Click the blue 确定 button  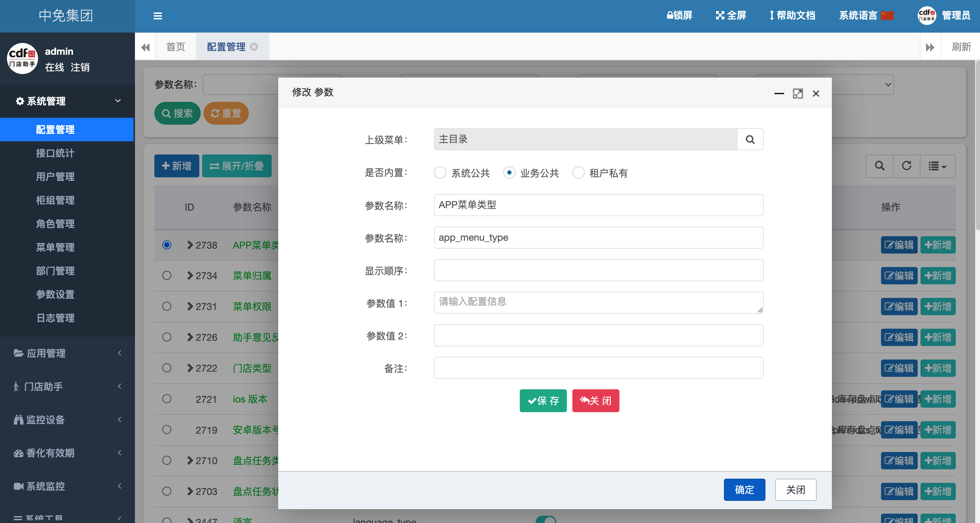tap(744, 490)
